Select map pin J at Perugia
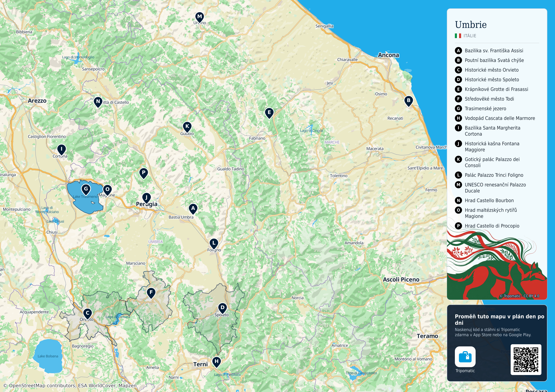 pos(146,198)
